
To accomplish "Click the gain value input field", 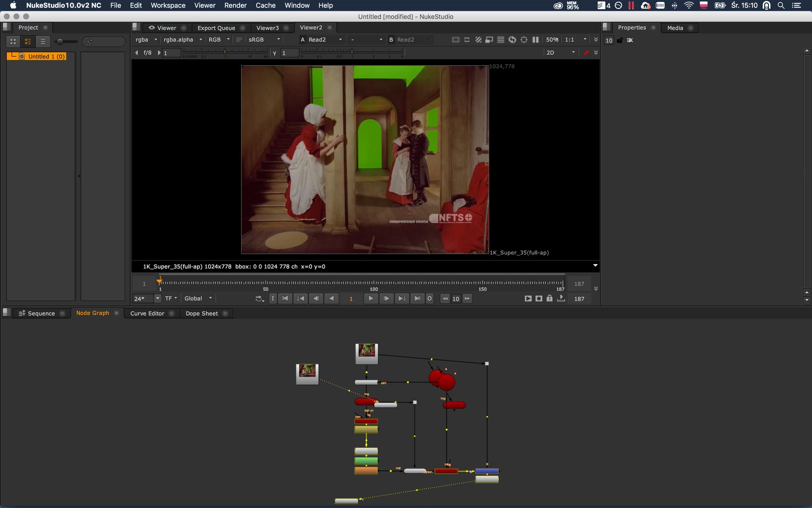I will point(172,53).
